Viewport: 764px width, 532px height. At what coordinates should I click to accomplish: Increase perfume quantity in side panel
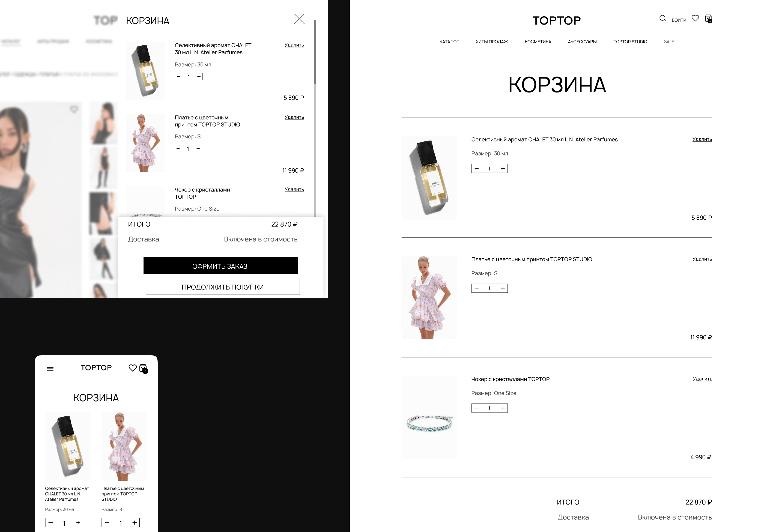coord(199,76)
